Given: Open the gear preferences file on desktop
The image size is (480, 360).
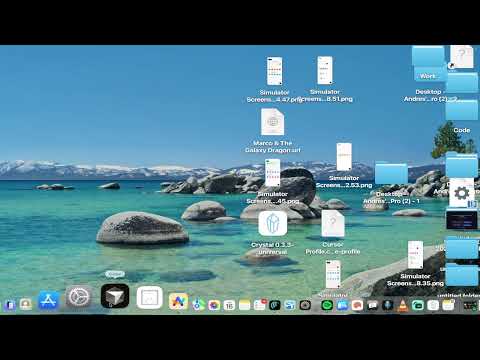Looking at the screenshot, I should (x=462, y=193).
